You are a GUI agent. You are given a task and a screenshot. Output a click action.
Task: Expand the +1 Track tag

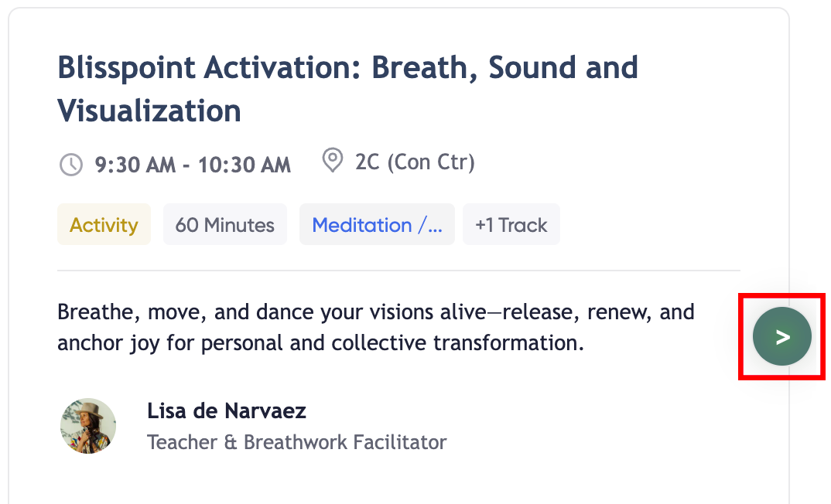point(511,225)
